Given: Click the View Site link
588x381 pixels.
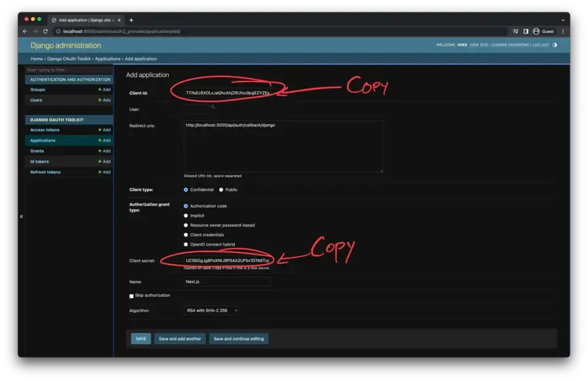Looking at the screenshot, I should click(x=478, y=45).
